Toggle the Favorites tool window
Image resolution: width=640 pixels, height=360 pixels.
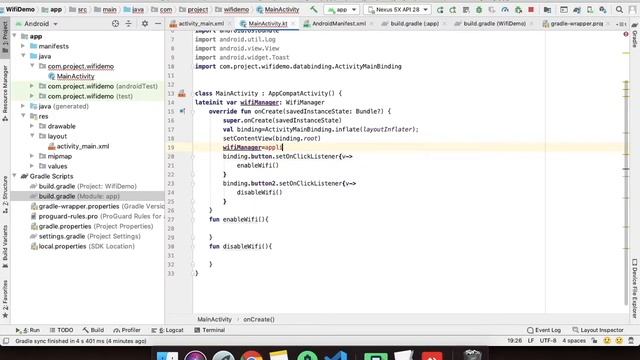click(5, 299)
